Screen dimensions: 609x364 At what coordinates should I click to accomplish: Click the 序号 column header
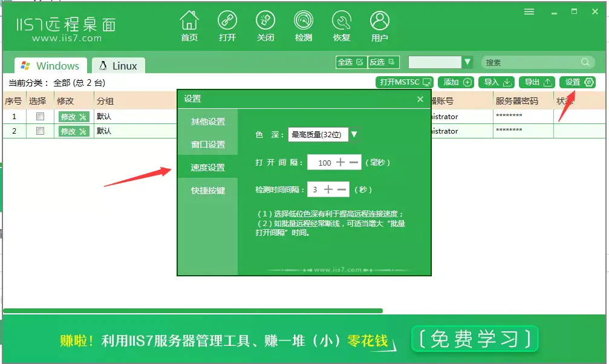click(13, 101)
